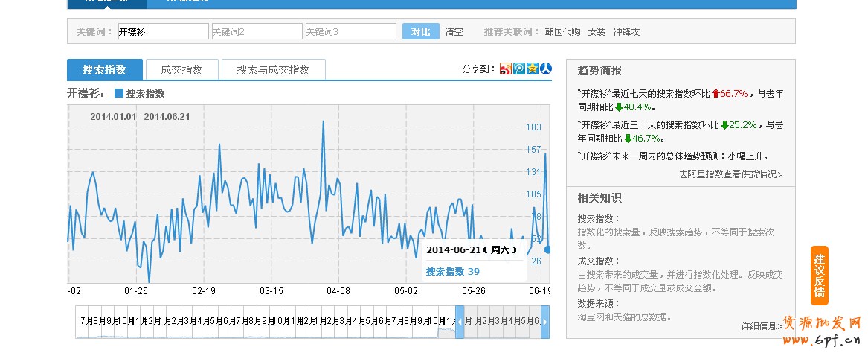The image size is (868, 356).
Task: Share to Sina Weibo icon
Action: pos(506,69)
